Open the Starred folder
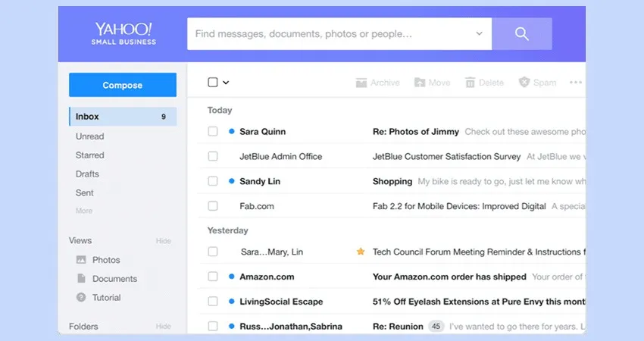The height and width of the screenshot is (341, 644). coord(89,155)
